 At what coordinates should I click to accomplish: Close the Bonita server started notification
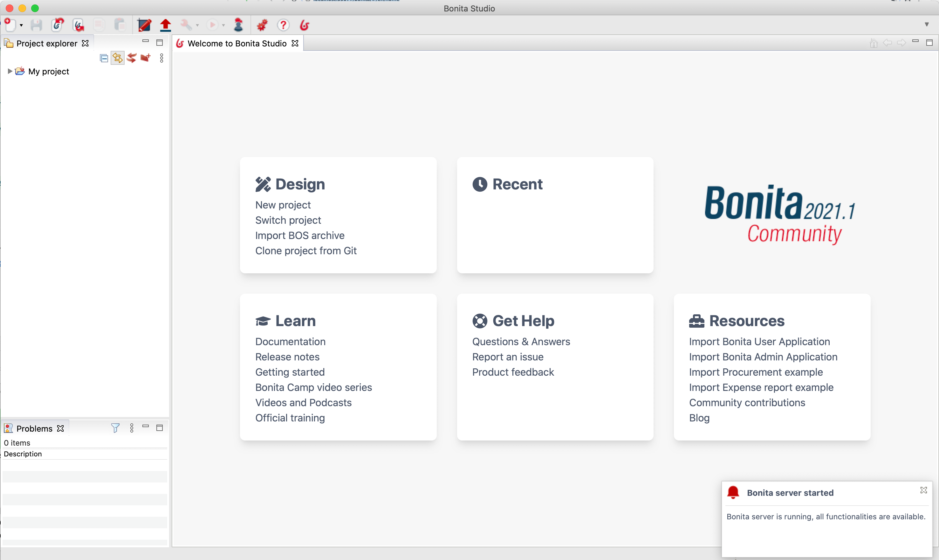[x=923, y=490]
